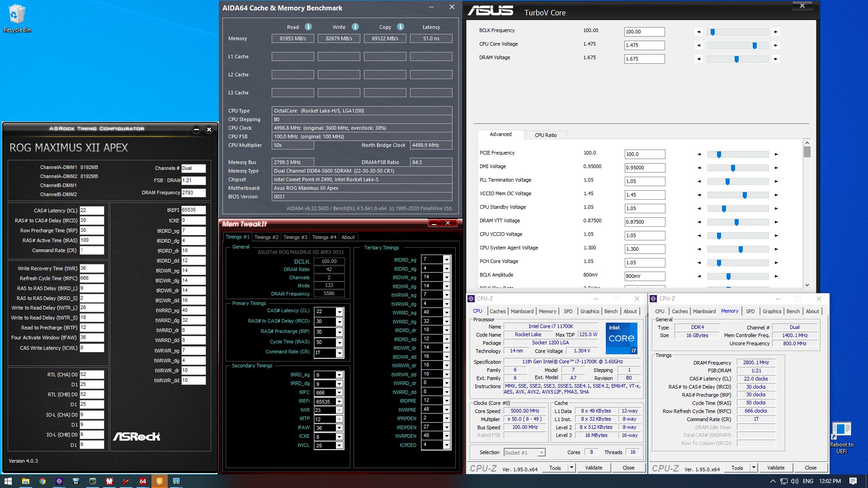
Task: Click Validate in left CPU-Z window
Action: [x=594, y=468]
